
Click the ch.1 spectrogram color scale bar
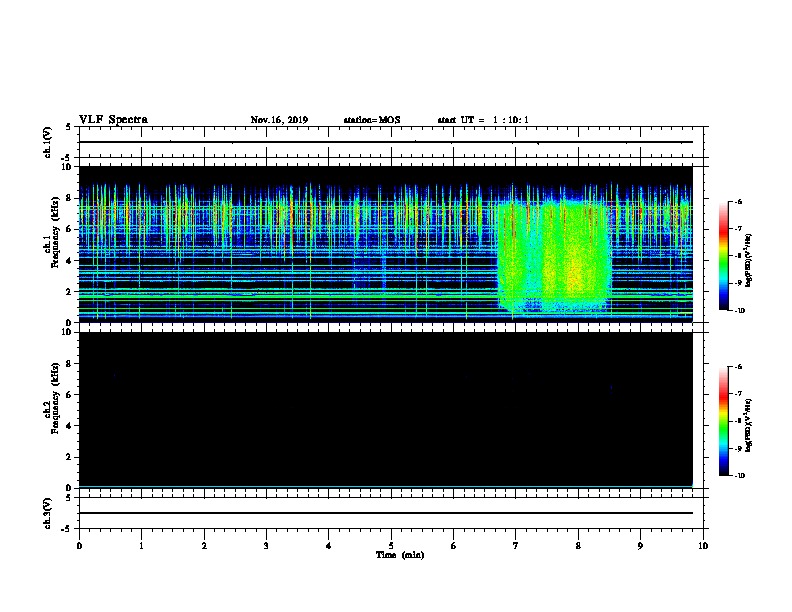724,256
